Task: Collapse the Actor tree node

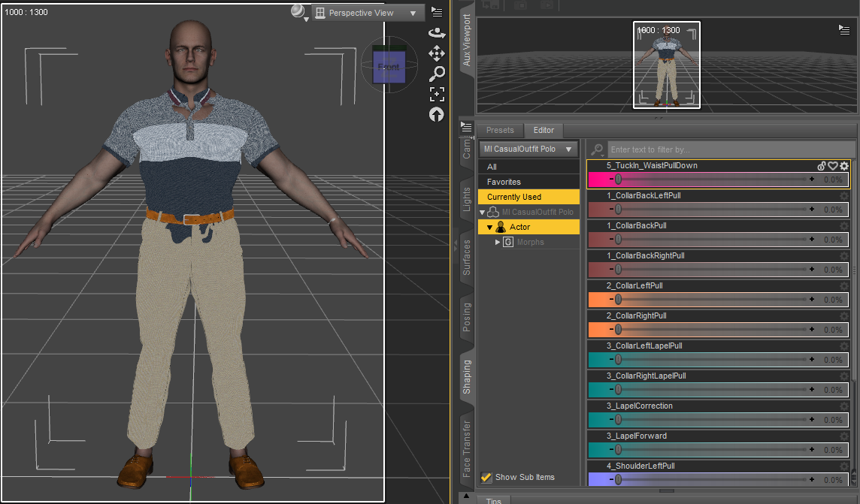Action: [490, 227]
